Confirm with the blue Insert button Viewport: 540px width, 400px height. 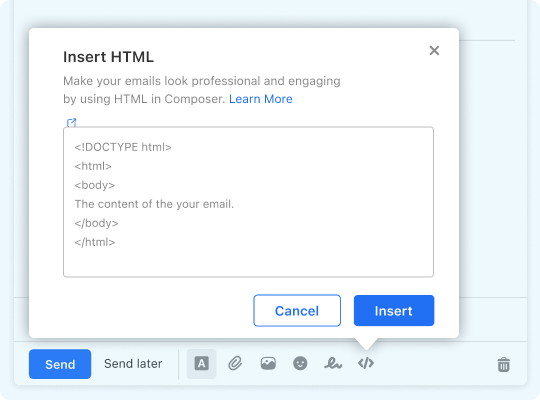click(394, 310)
